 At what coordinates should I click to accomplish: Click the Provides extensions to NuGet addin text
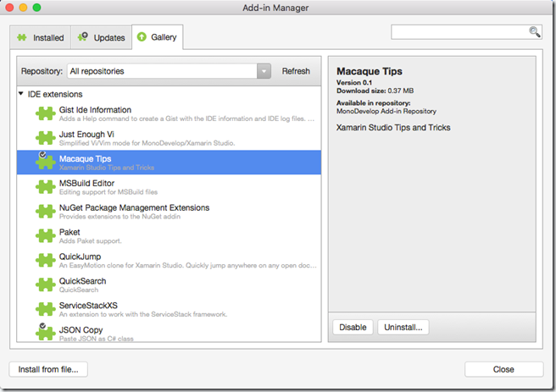pyautogui.click(x=120, y=217)
